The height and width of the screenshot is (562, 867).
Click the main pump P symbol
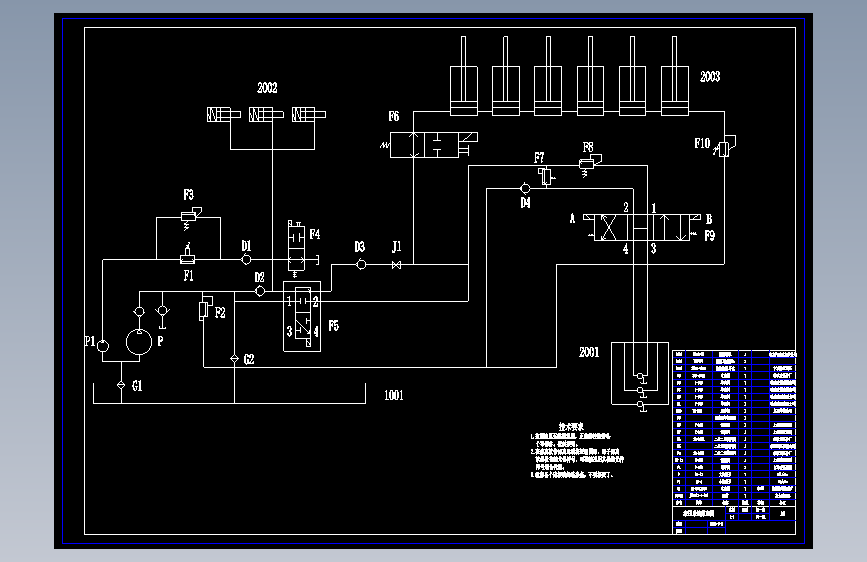click(x=139, y=342)
